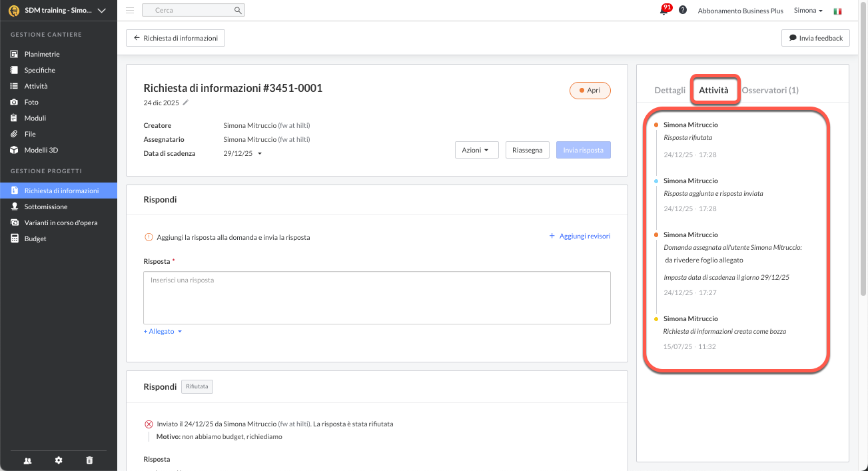Open the trash icon in the sidebar footer
This screenshot has width=868, height=471.
tap(90, 460)
